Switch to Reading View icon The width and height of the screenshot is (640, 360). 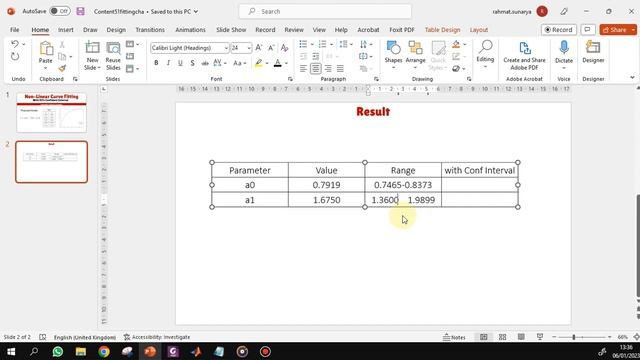[521, 337]
